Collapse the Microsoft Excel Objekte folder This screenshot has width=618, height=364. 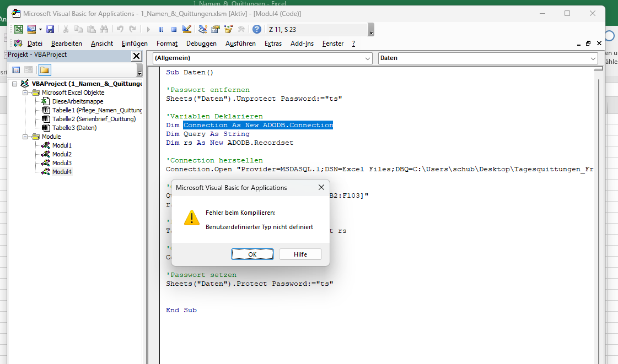(x=25, y=93)
